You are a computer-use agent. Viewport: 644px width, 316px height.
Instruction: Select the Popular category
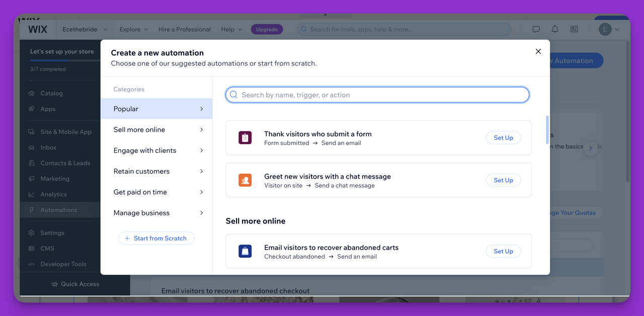[156, 109]
